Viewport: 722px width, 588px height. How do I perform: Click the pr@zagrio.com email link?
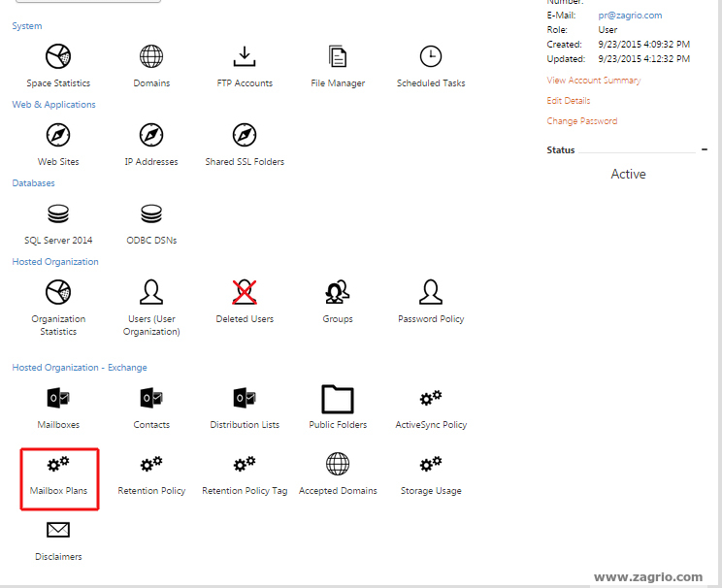[x=630, y=16]
